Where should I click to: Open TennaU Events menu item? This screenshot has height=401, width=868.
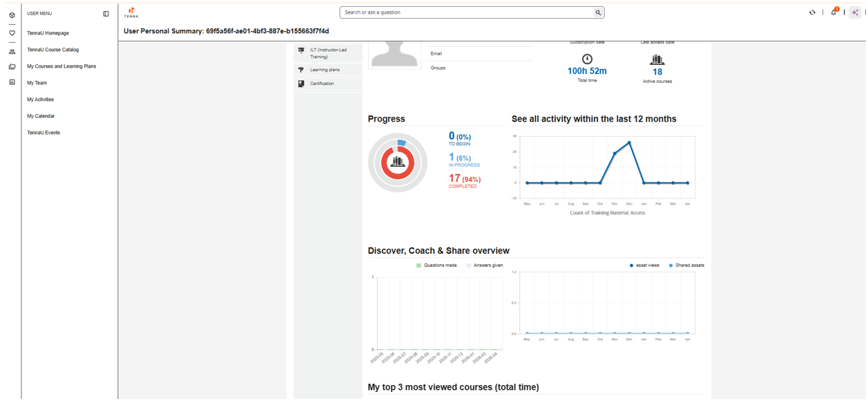pos(44,133)
